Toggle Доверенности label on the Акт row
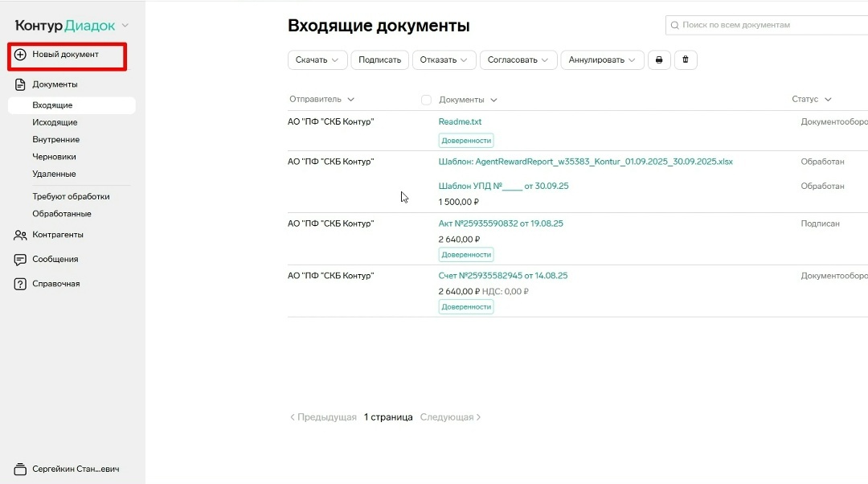Screen dimensions: 868x484 (465, 254)
